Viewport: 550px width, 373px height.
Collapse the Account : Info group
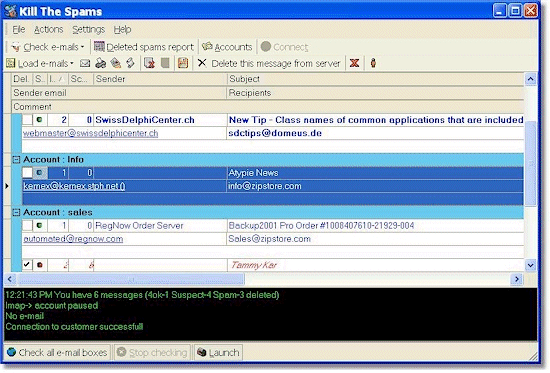click(16, 160)
